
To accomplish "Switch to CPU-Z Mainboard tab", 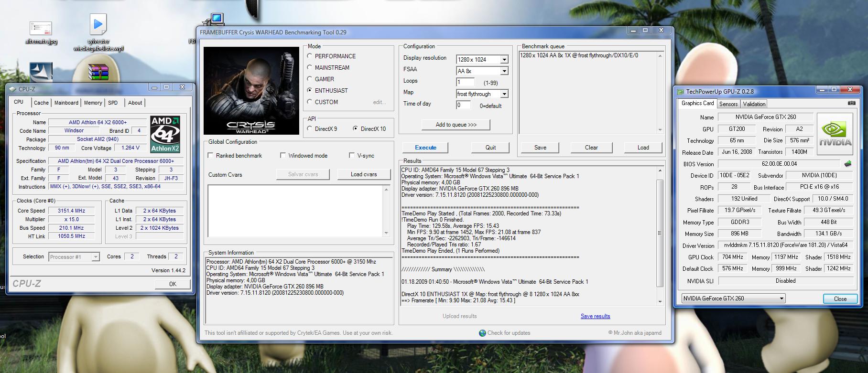I will [x=66, y=103].
